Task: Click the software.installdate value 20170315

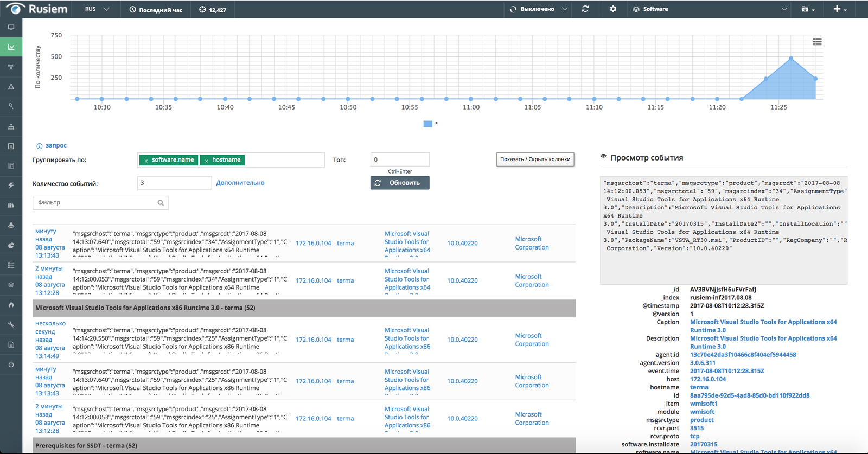Action: click(x=704, y=444)
